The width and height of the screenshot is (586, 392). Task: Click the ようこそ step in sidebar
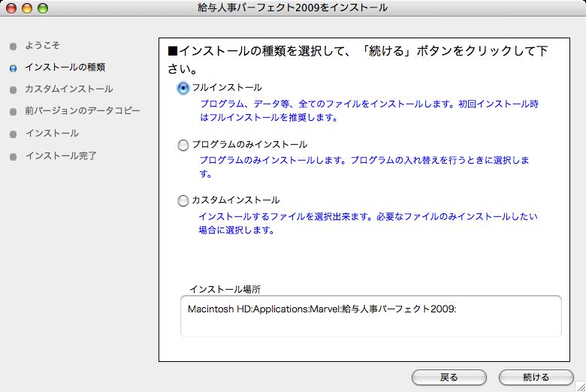[42, 46]
